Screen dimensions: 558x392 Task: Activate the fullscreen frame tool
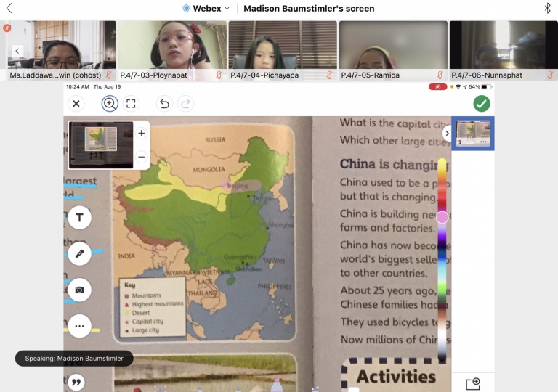pos(131,104)
